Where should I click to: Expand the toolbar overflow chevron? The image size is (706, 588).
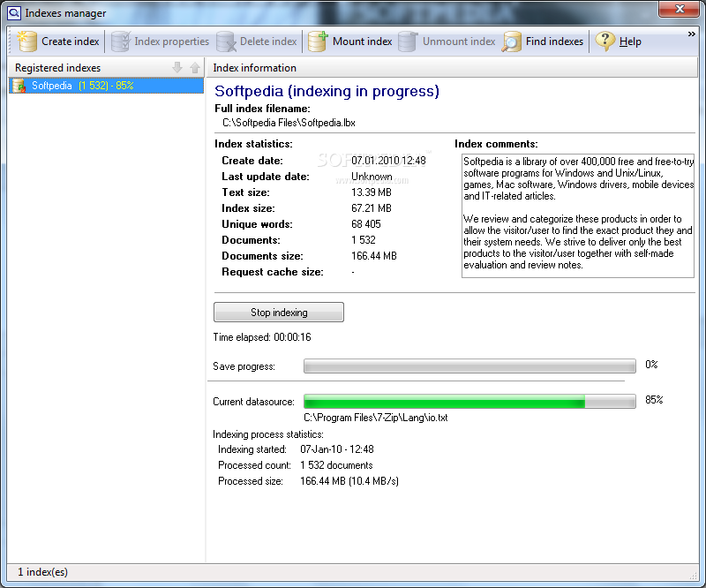pyautogui.click(x=692, y=34)
